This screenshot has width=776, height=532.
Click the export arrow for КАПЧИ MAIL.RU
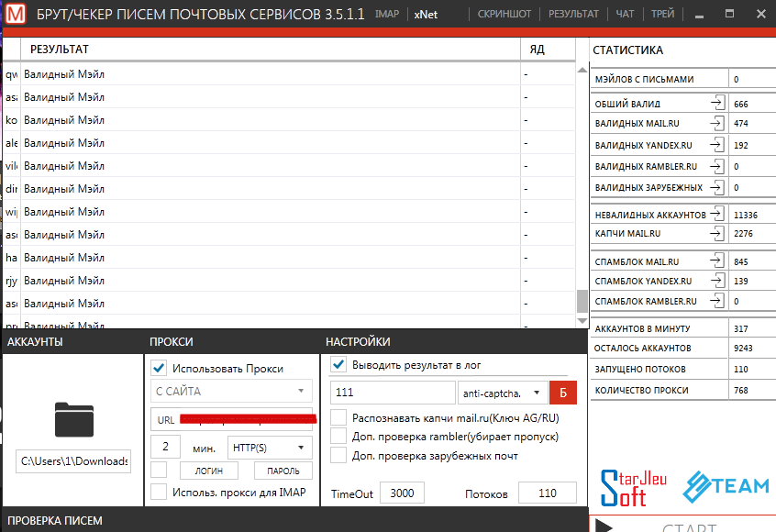pyautogui.click(x=717, y=234)
